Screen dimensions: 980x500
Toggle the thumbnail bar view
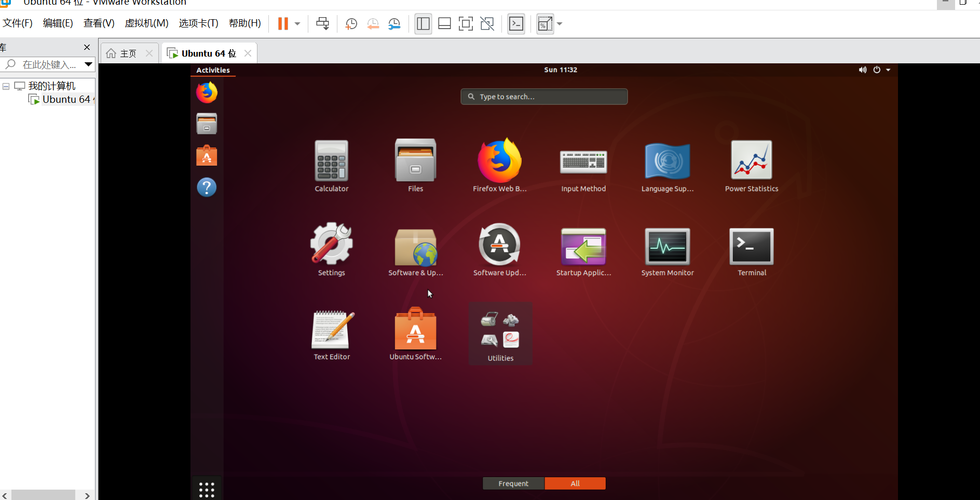tap(444, 24)
